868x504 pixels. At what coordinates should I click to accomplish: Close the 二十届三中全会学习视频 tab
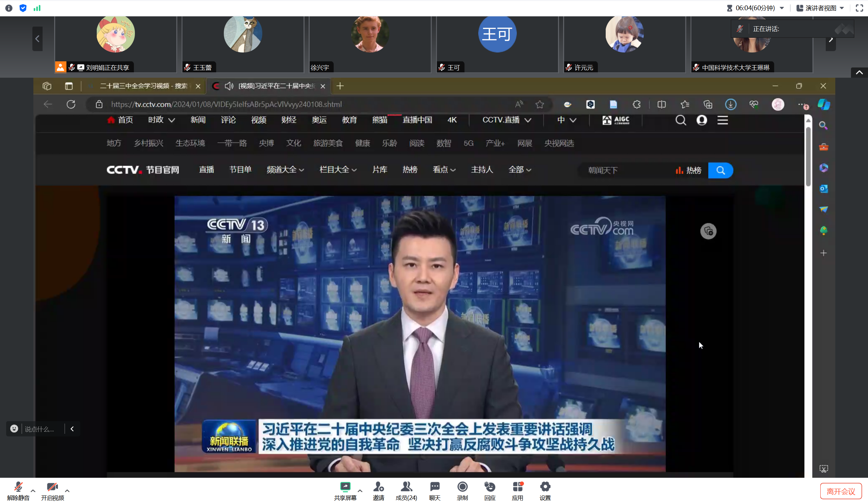click(198, 86)
